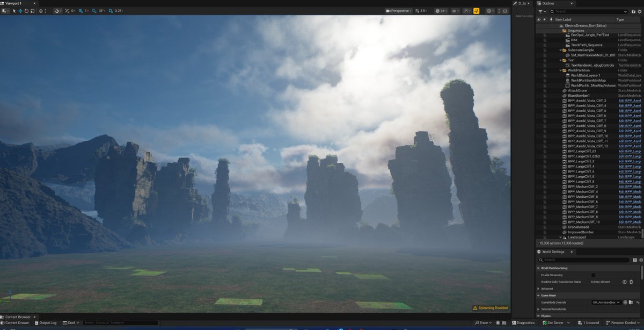Select the Move (translate) tool
This screenshot has width=644, height=330.
point(20,11)
